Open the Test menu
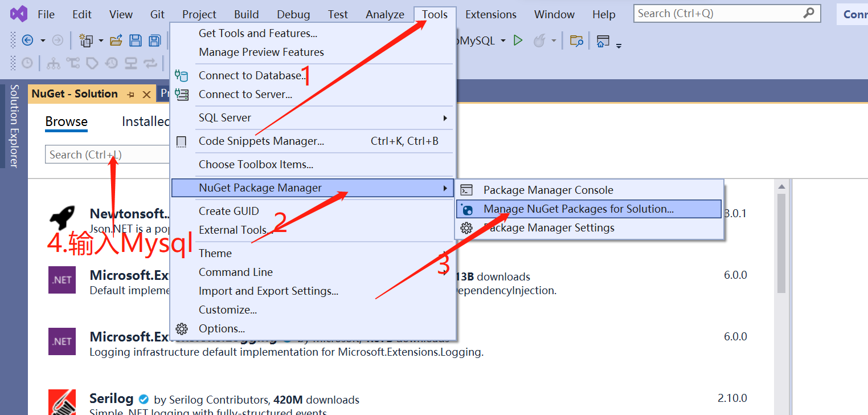The width and height of the screenshot is (868, 415). point(338,14)
